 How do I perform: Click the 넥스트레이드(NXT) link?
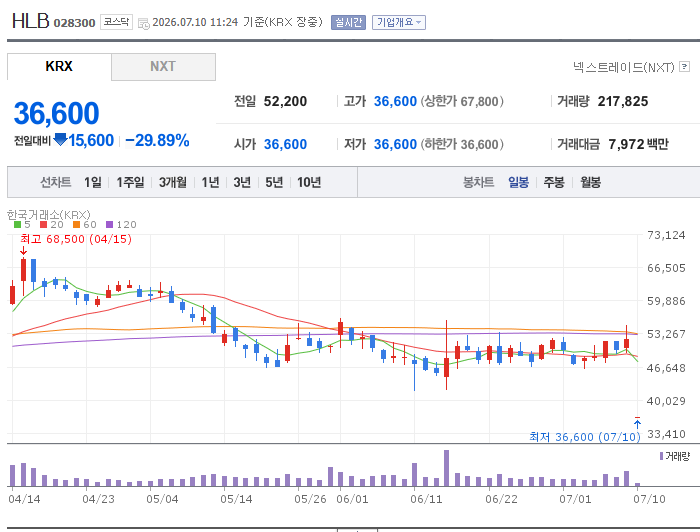coord(624,67)
